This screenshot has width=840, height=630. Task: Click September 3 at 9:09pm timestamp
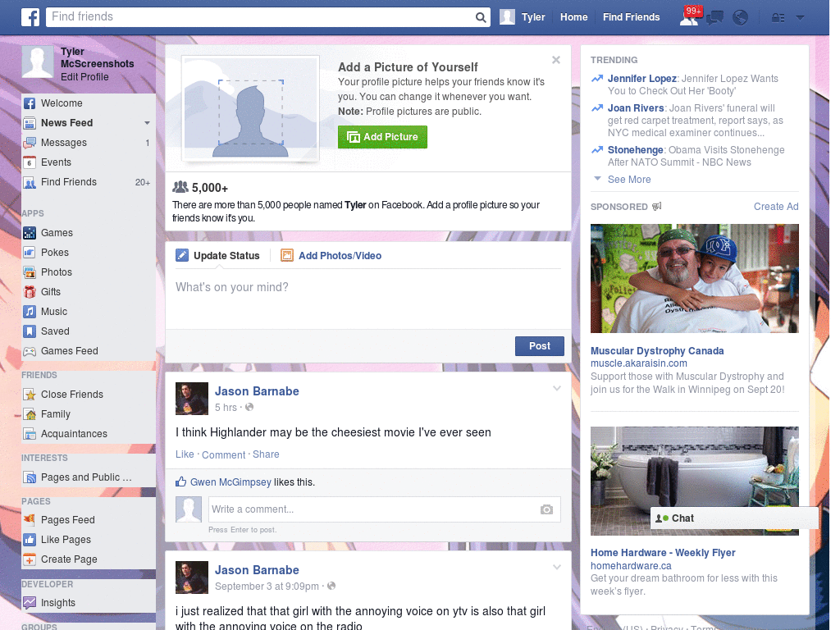pyautogui.click(x=267, y=587)
